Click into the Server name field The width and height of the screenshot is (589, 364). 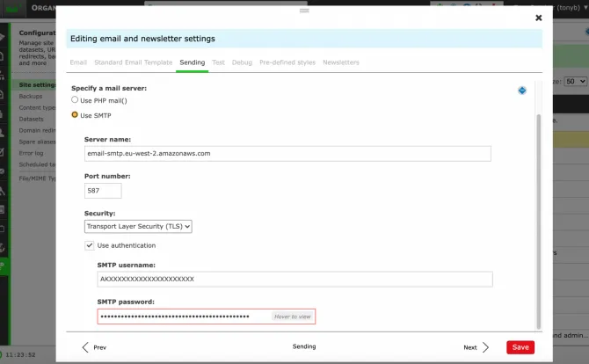[287, 154]
